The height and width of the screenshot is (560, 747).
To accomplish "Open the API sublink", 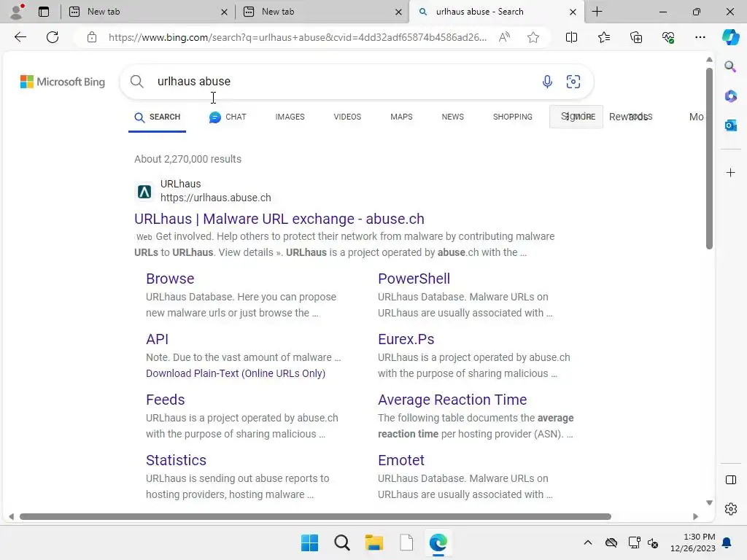I will coord(158,339).
